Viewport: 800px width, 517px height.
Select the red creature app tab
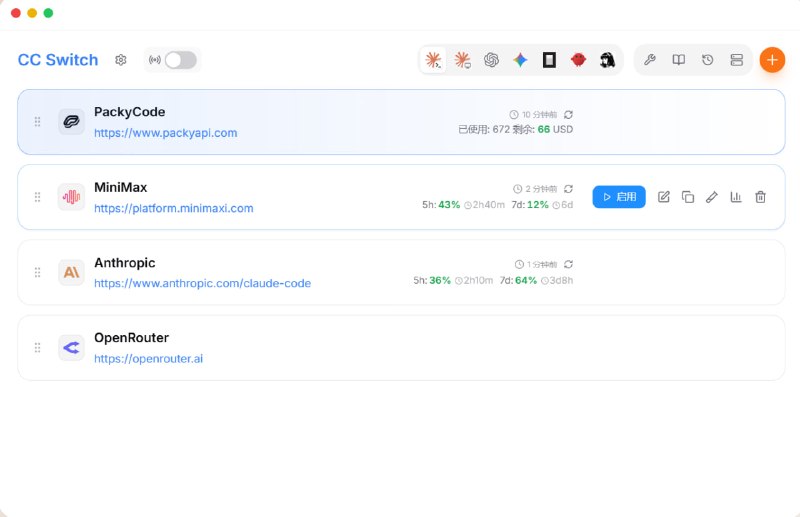tap(578, 60)
